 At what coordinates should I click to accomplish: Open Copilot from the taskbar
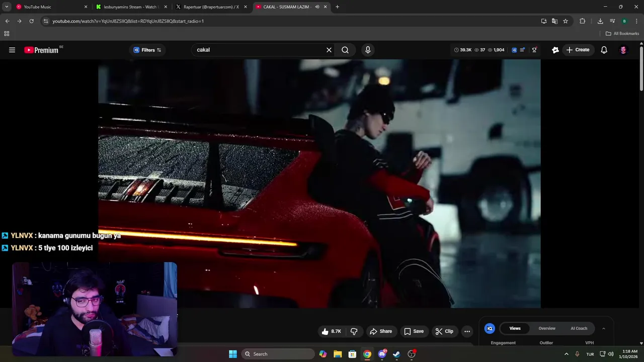pos(323,354)
